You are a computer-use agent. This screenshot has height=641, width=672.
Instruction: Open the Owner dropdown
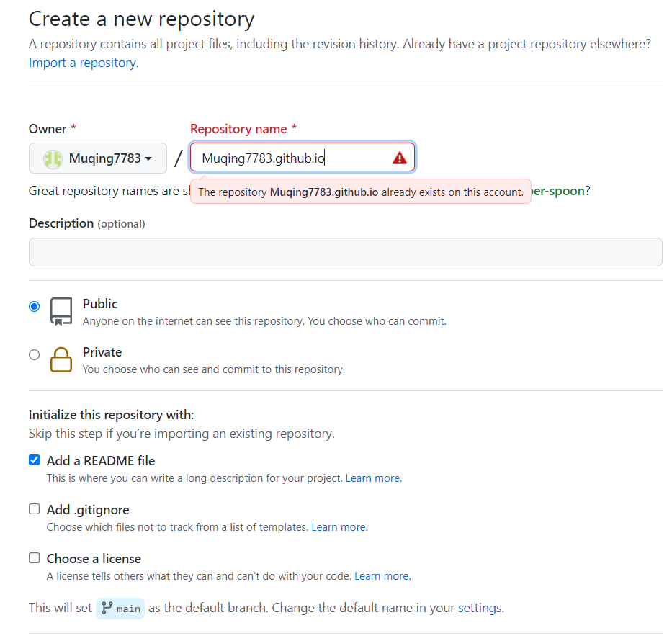tap(98, 158)
